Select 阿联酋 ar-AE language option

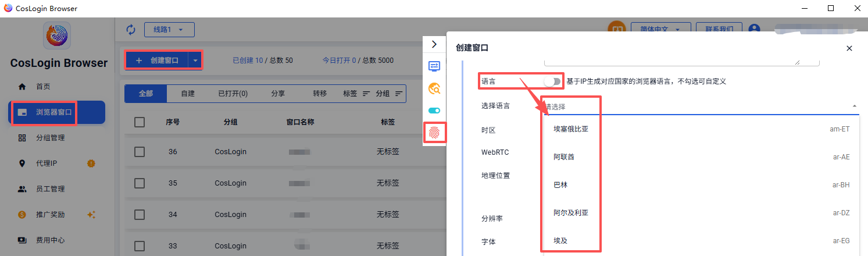701,157
